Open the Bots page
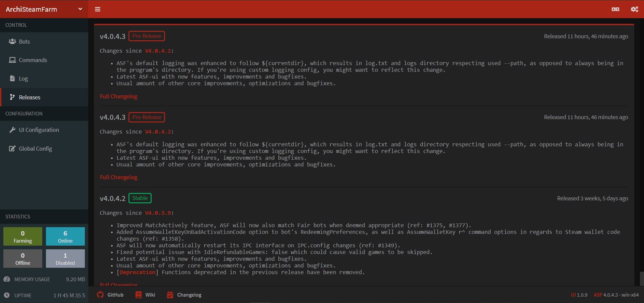 tap(44, 42)
